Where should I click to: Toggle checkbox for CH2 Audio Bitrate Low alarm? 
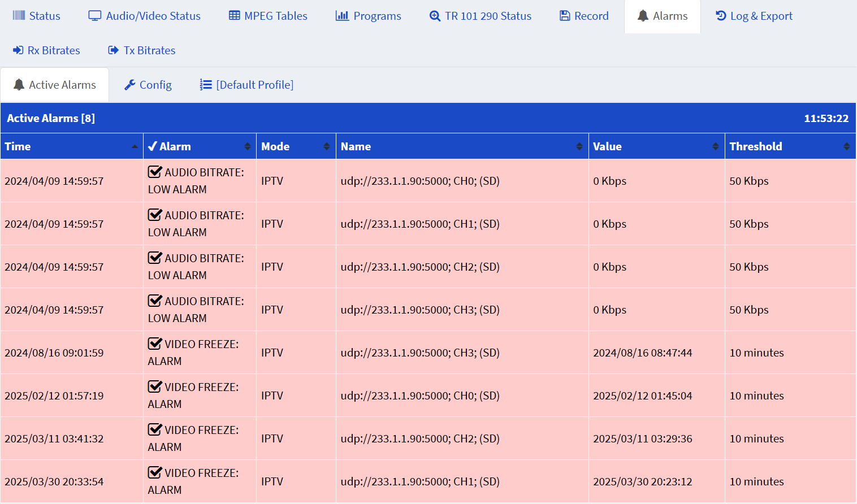(x=155, y=258)
